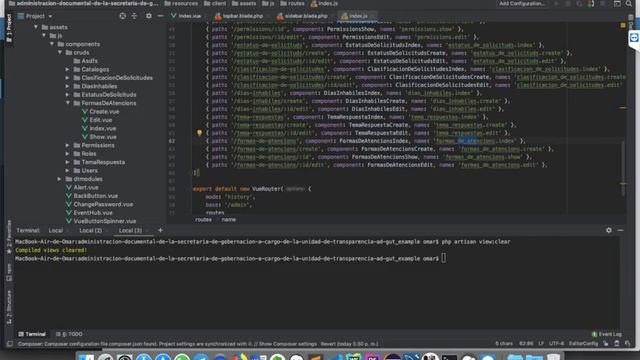Expand the dtmodules folder
640x360 pixels.
click(60, 179)
